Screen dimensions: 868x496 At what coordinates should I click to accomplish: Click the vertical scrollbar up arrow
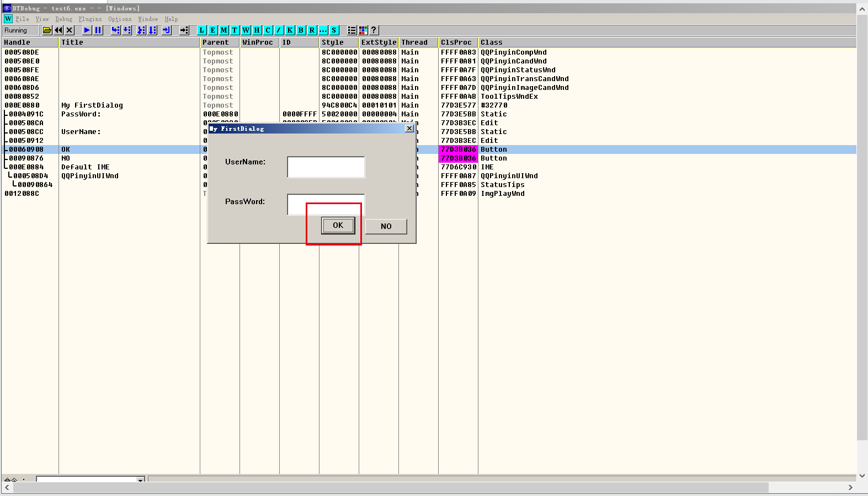pyautogui.click(x=862, y=9)
